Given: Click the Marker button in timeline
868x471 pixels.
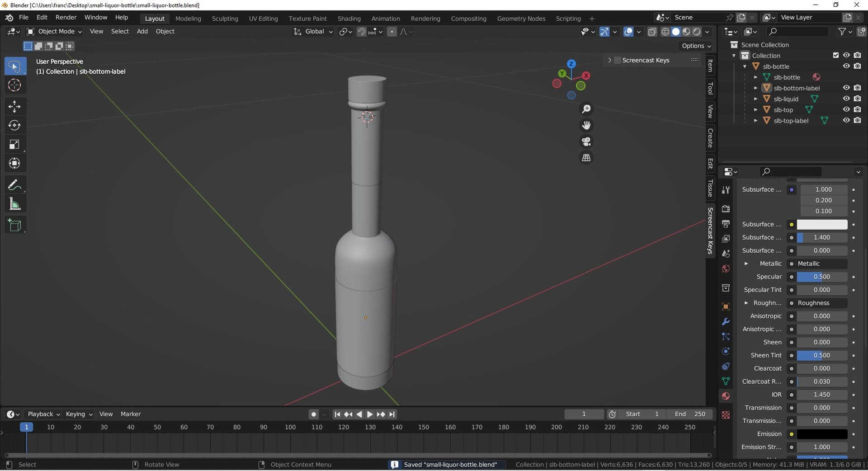Looking at the screenshot, I should 131,414.
